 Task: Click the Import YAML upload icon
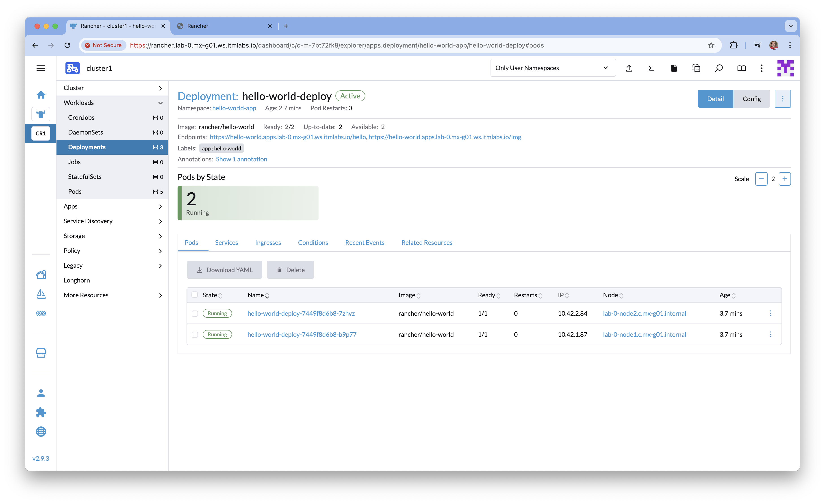click(x=629, y=68)
